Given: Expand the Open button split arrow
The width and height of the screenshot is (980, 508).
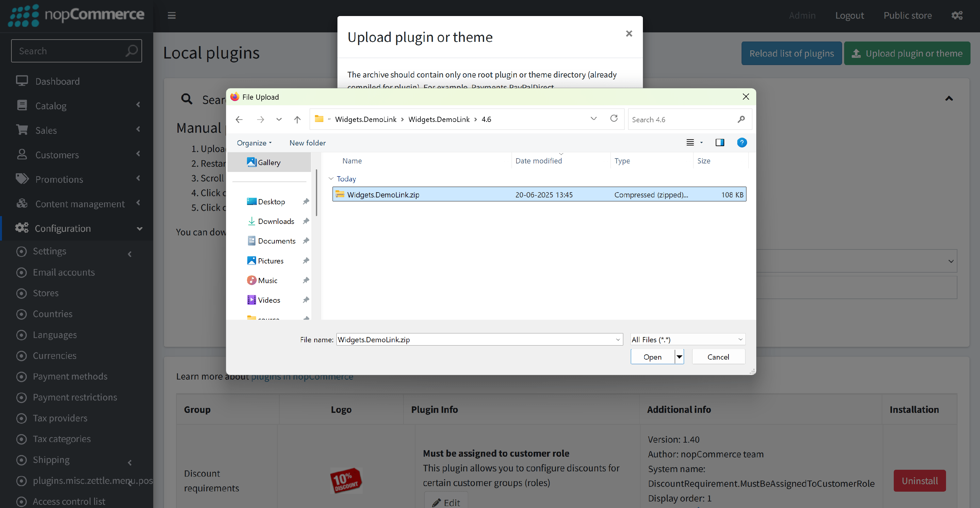Looking at the screenshot, I should [x=679, y=357].
